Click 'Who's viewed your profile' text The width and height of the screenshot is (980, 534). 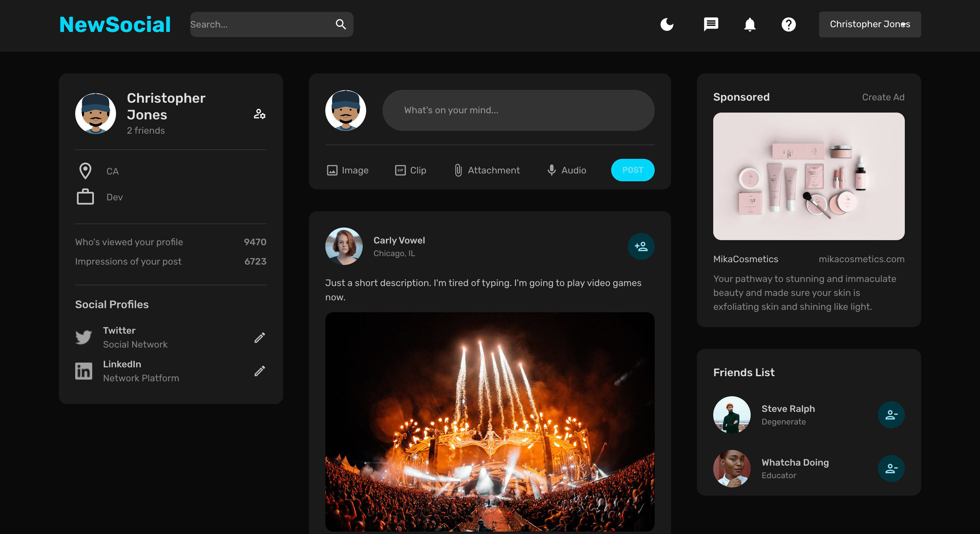pos(129,242)
